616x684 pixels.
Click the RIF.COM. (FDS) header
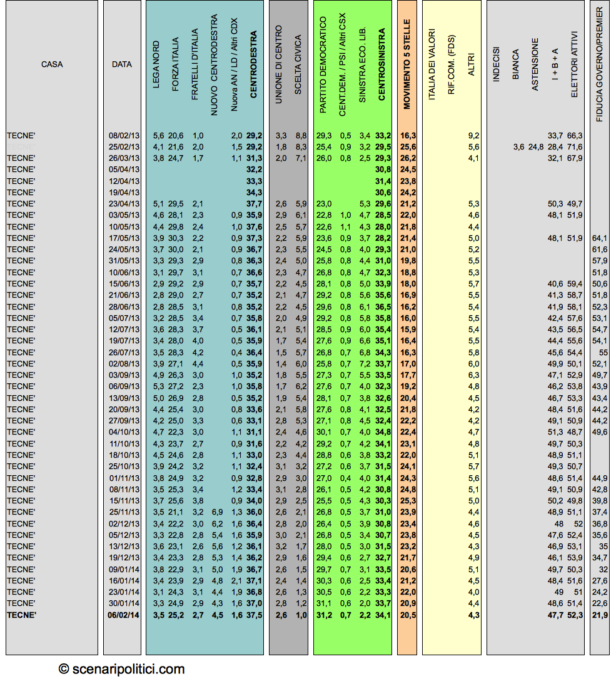451,64
